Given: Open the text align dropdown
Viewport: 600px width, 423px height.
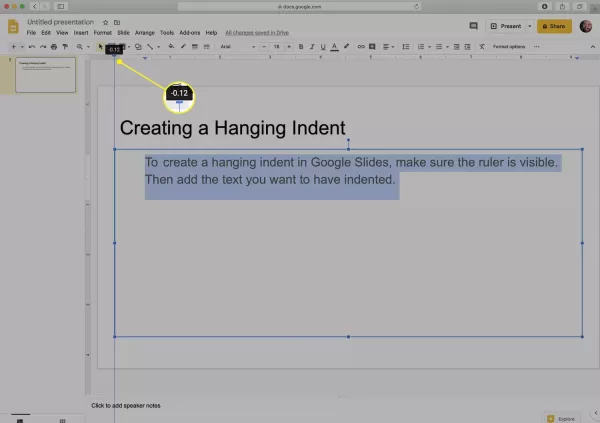Looking at the screenshot, I should [x=388, y=47].
